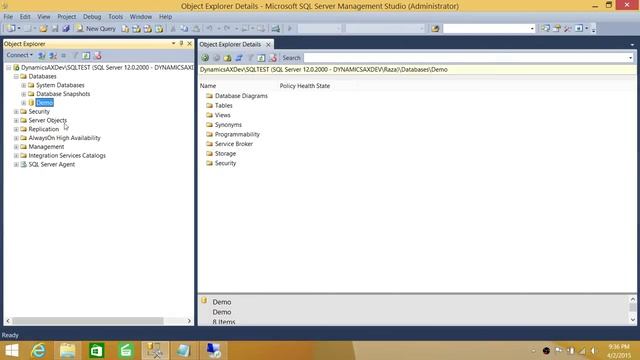
Task: Expand the Demo database node
Action: point(24,103)
